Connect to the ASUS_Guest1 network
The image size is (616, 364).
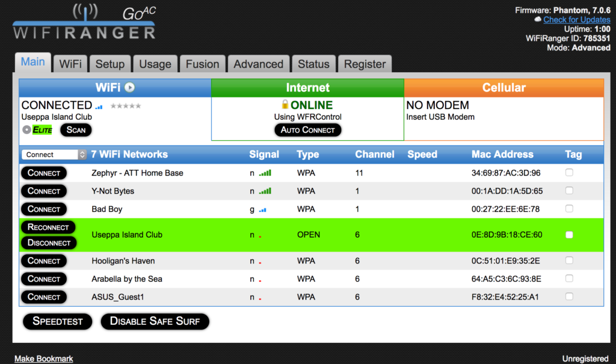(x=44, y=297)
